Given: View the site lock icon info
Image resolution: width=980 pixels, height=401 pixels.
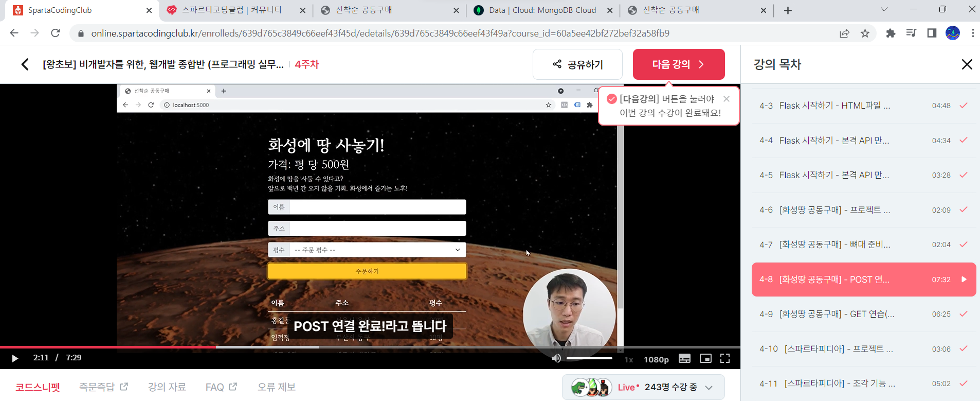Looking at the screenshot, I should tap(81, 33).
